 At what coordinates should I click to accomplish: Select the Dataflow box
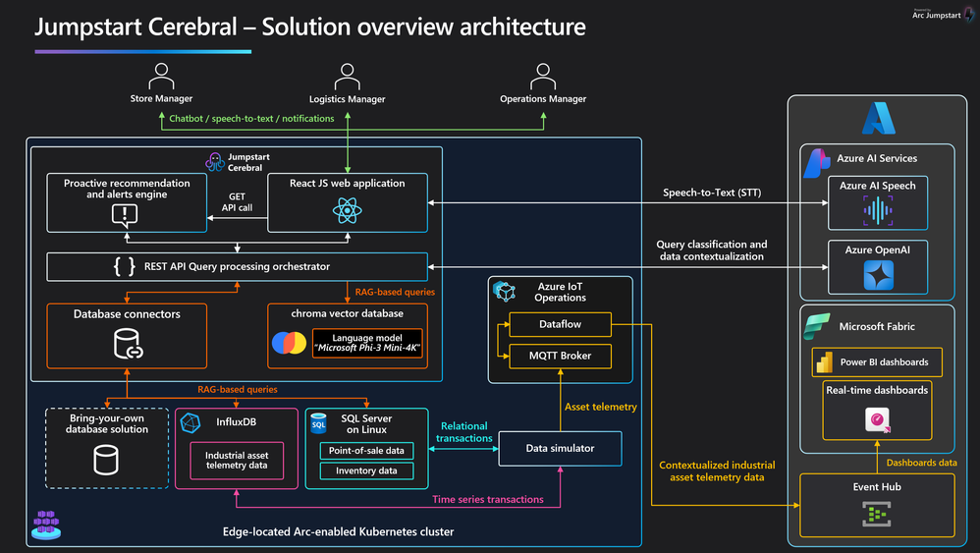tap(560, 324)
